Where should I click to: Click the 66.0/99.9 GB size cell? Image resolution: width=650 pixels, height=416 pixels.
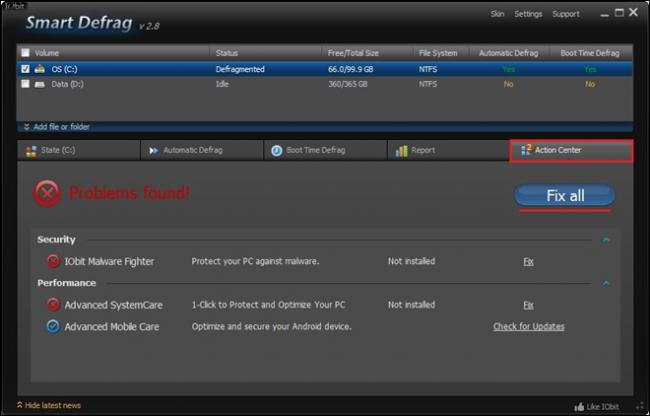(350, 69)
